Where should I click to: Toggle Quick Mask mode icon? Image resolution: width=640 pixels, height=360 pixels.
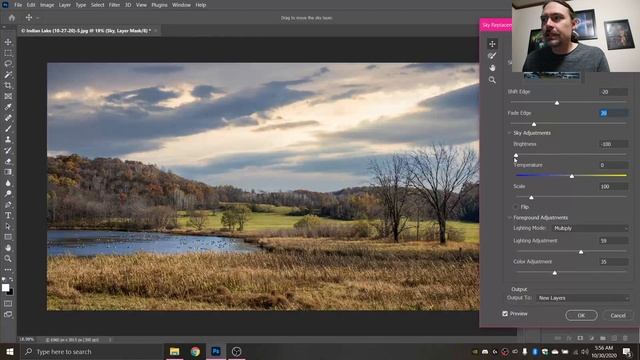coord(8,303)
